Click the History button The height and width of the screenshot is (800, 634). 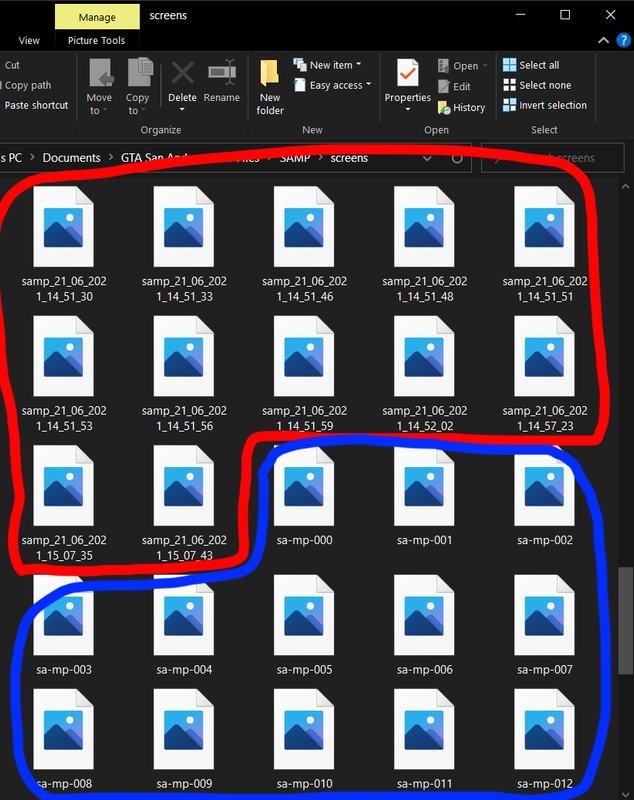coord(462,108)
